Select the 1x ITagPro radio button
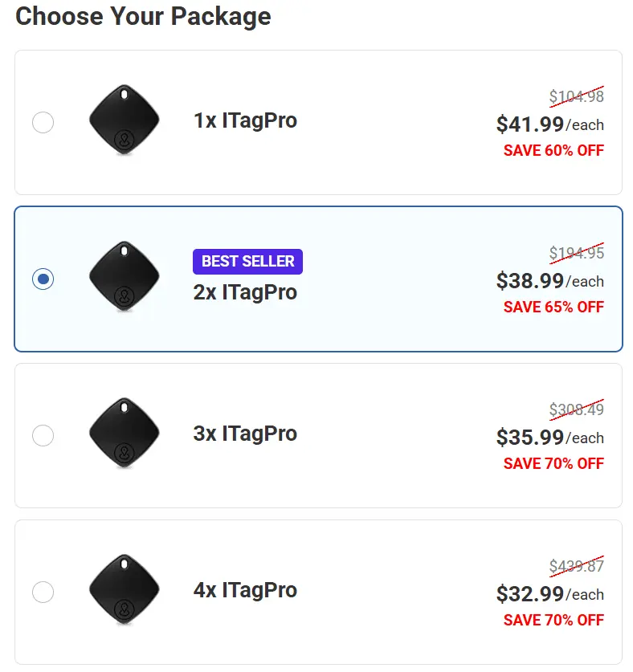Screen dimensions: 633x672 43,123
